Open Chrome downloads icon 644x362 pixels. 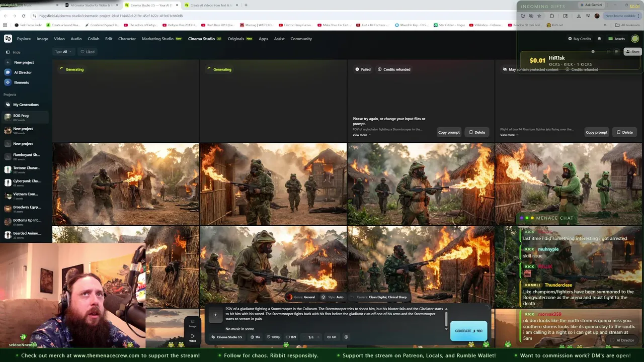point(579,16)
